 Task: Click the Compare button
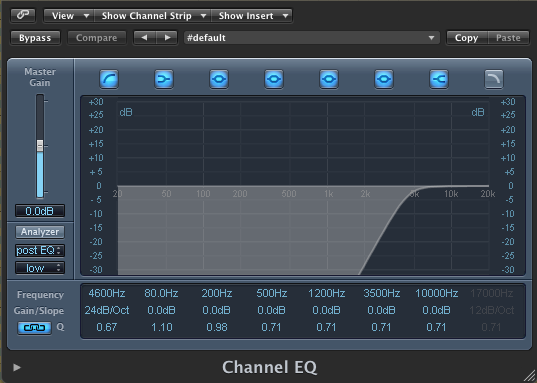point(97,38)
